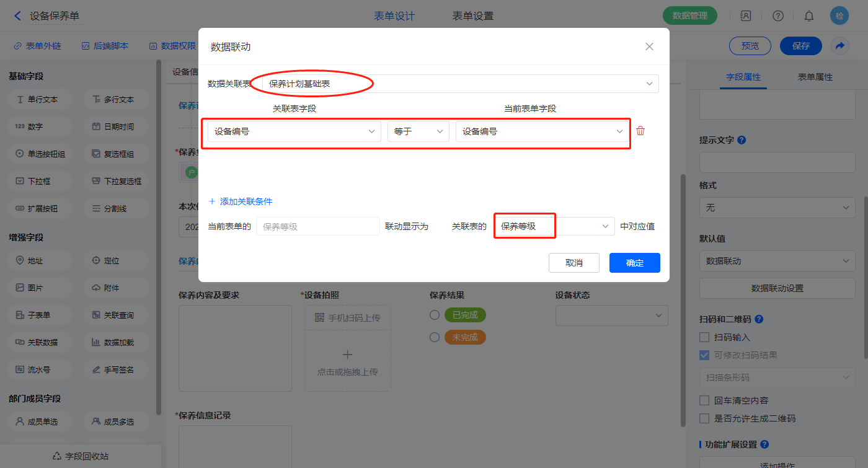Close the 数据联动 dialog with X
The width and height of the screenshot is (868, 468).
649,46
